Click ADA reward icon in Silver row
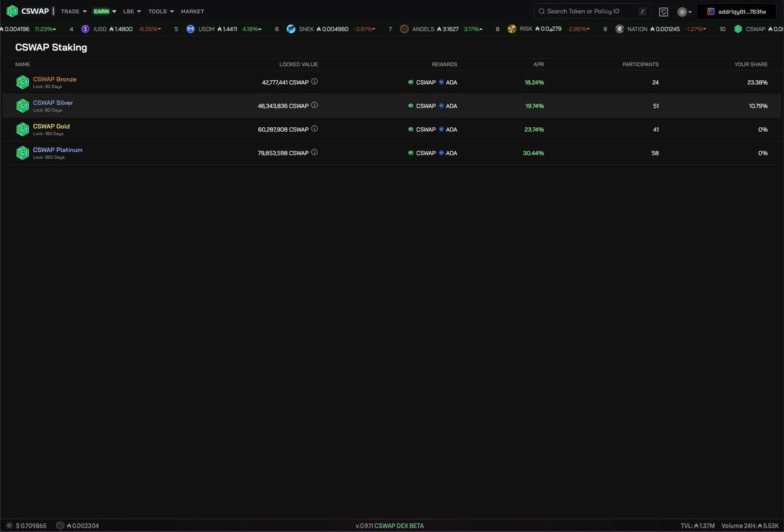784x532 pixels. point(442,106)
